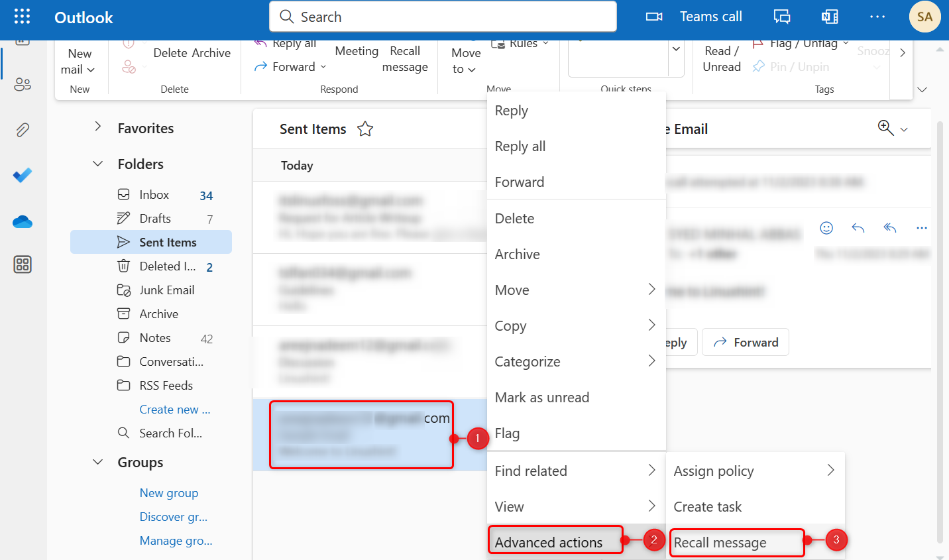Open To Do checkmark app

pyautogui.click(x=23, y=176)
